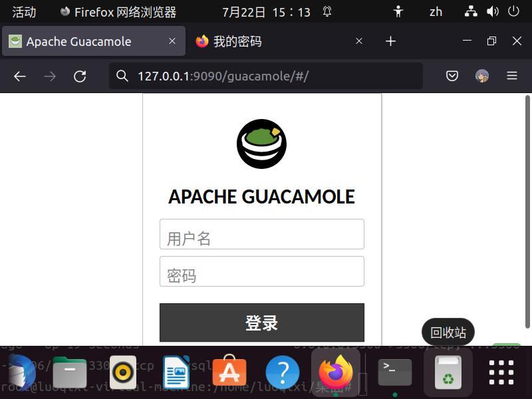Launch the App Center from the dock
The image size is (532, 399).
pos(229,372)
